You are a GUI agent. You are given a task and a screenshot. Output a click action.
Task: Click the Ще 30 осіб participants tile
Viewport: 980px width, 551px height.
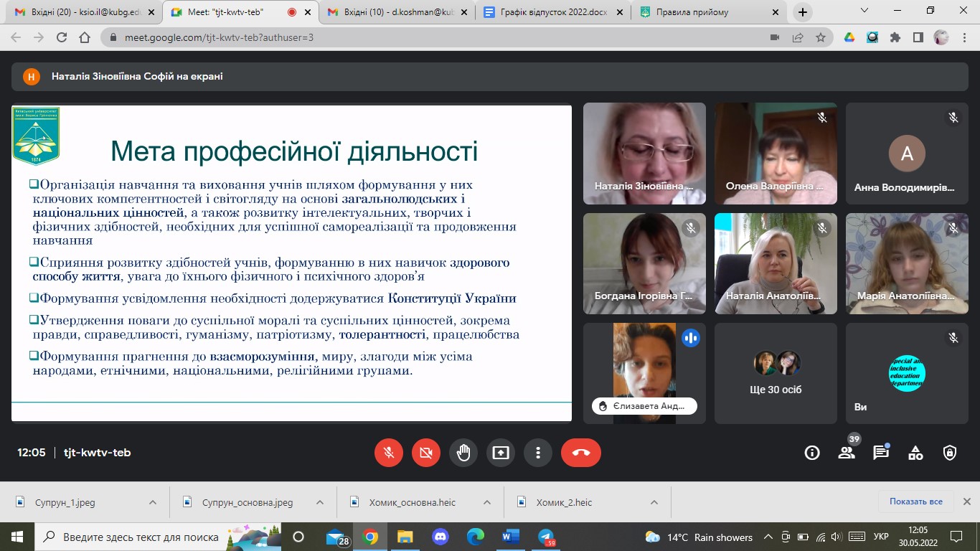pyautogui.click(x=776, y=373)
